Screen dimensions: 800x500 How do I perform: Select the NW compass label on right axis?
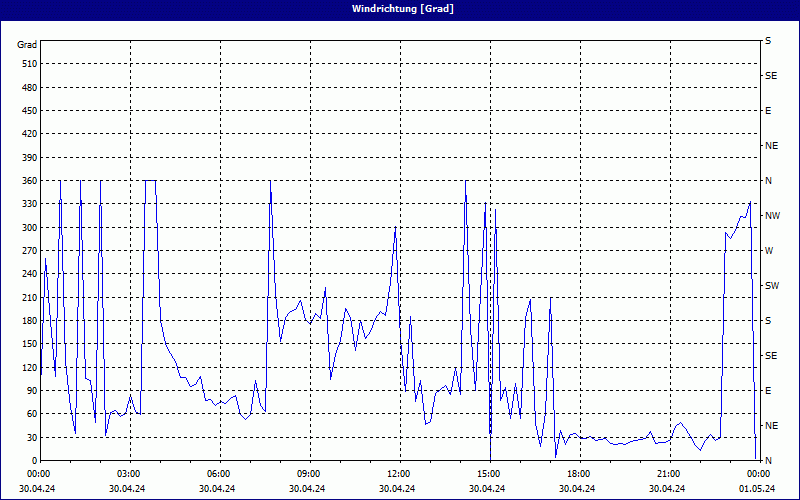771,216
